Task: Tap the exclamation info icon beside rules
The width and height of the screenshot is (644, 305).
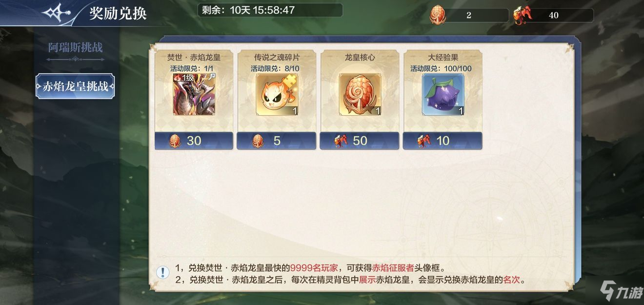Action: click(x=163, y=272)
